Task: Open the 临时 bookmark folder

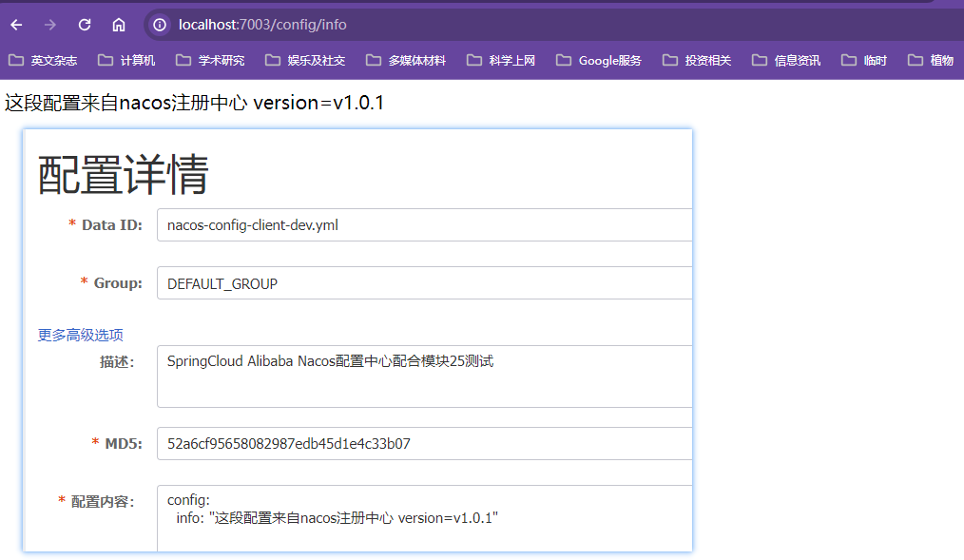Action: pyautogui.click(x=864, y=60)
